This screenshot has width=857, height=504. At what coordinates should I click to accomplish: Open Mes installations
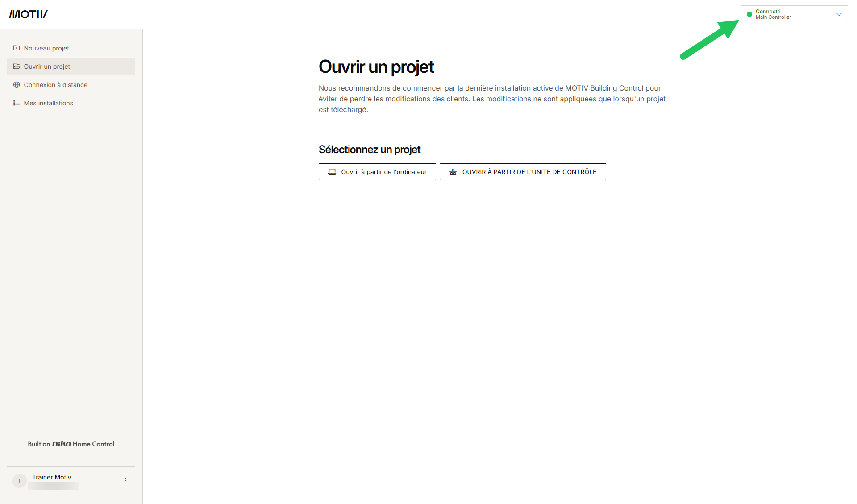(x=71, y=103)
